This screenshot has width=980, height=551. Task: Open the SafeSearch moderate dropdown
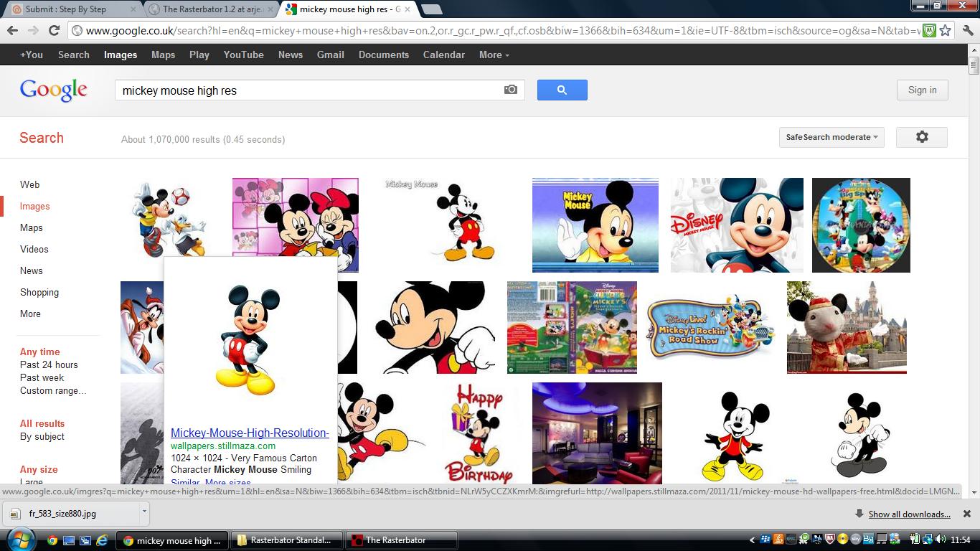point(831,137)
